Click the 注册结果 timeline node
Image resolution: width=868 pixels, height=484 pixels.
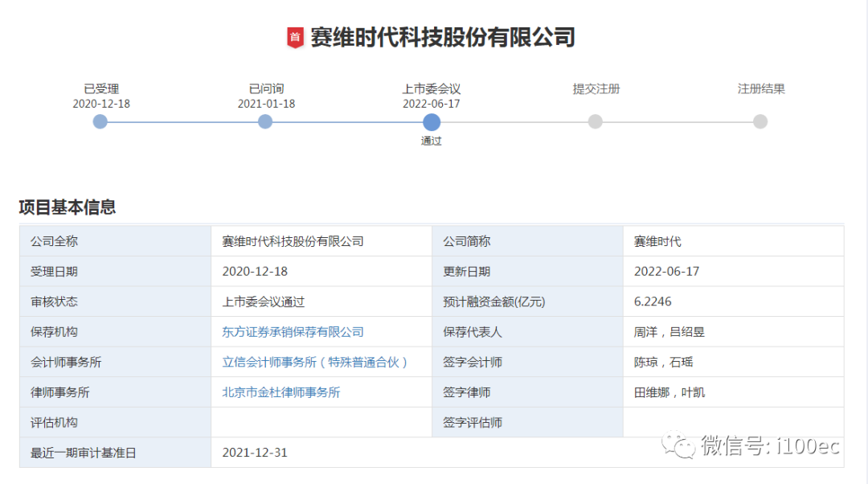(x=760, y=122)
